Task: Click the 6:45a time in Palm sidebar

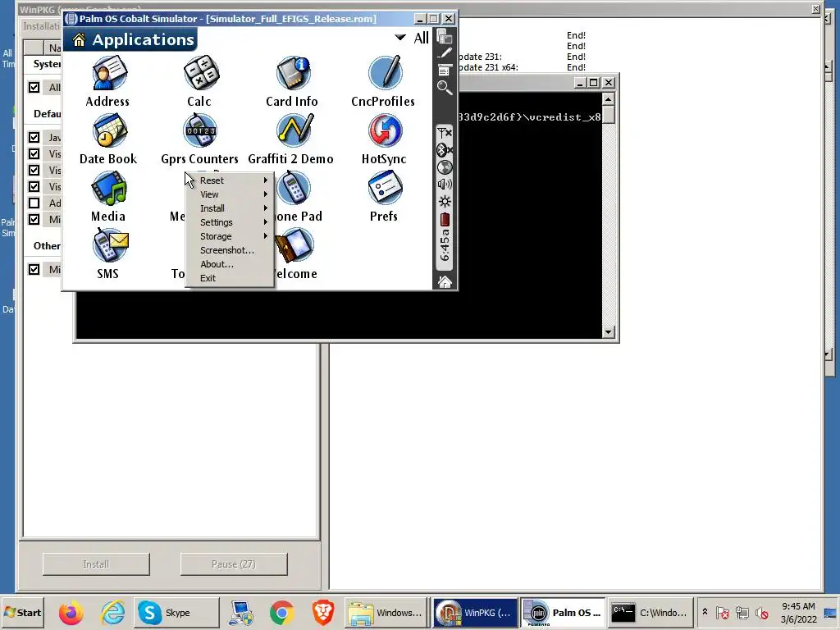Action: (x=445, y=246)
